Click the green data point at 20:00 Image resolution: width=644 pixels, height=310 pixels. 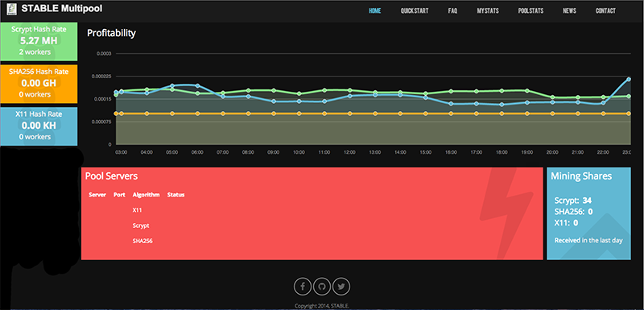[x=552, y=97]
